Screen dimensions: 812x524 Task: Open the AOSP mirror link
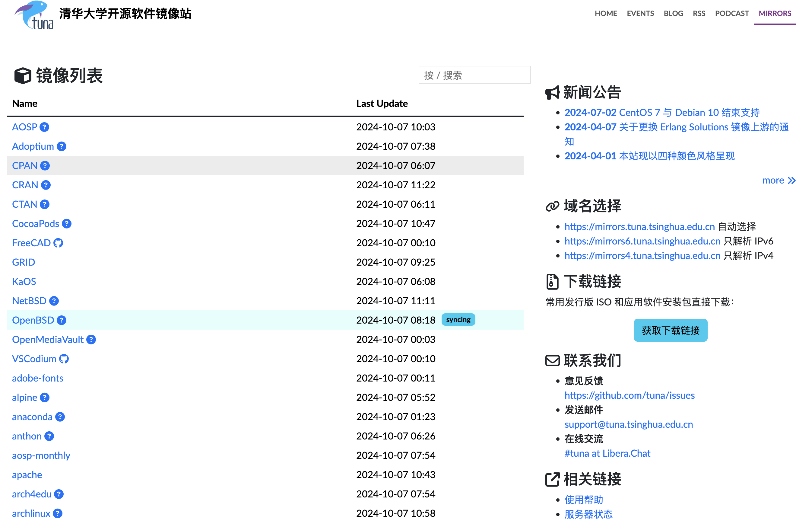(x=24, y=127)
